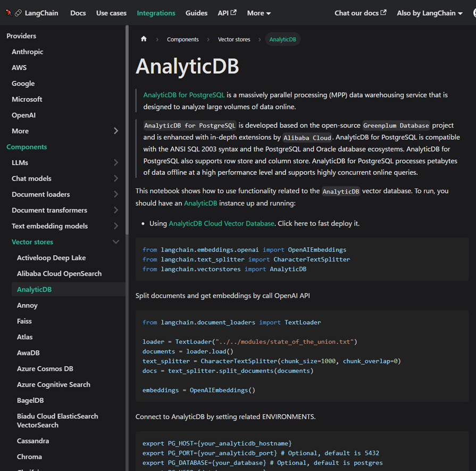Open the Also by LangChain dropdown
This screenshot has height=471, width=476.
coord(428,13)
